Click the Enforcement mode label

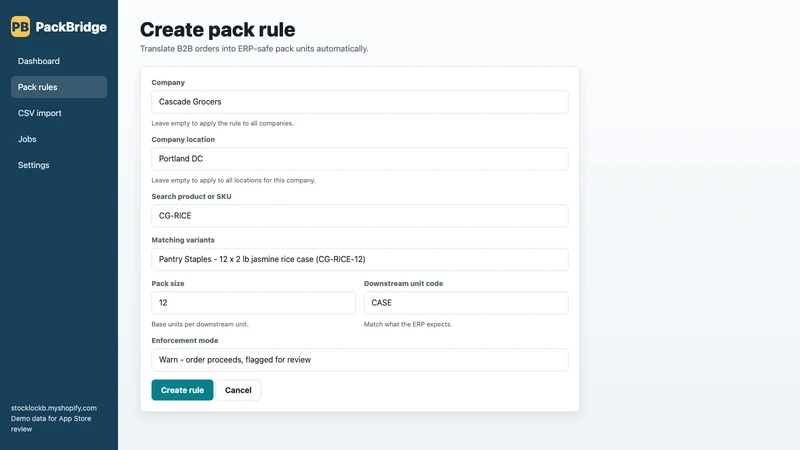pyautogui.click(x=185, y=340)
